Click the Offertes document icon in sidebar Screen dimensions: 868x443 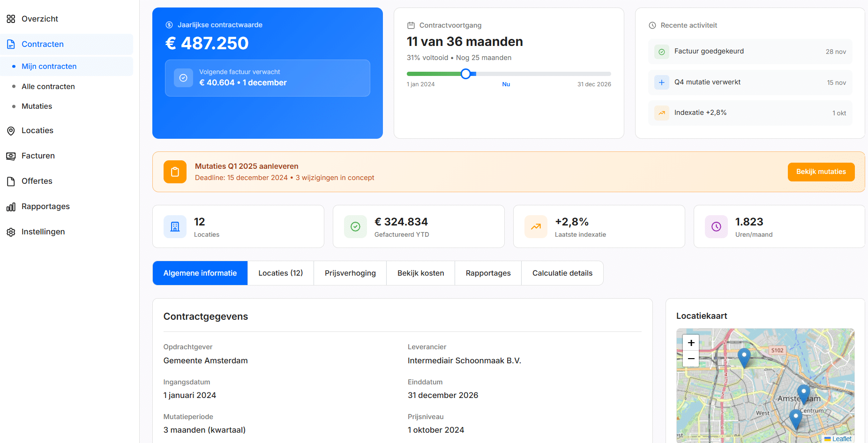[x=11, y=181]
